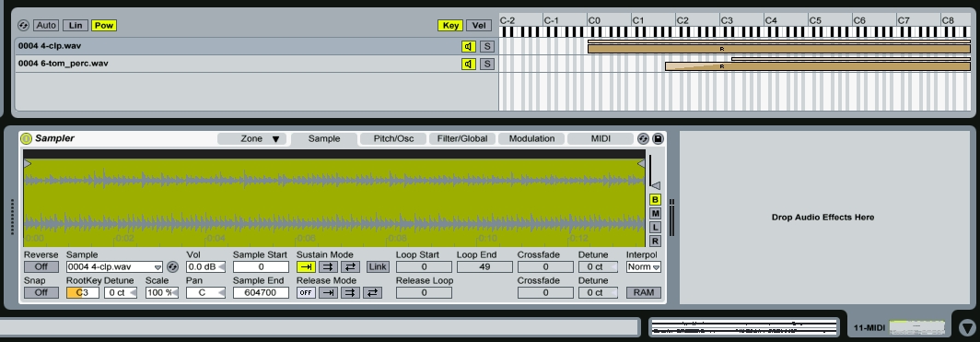Toggle the Link button

click(377, 267)
